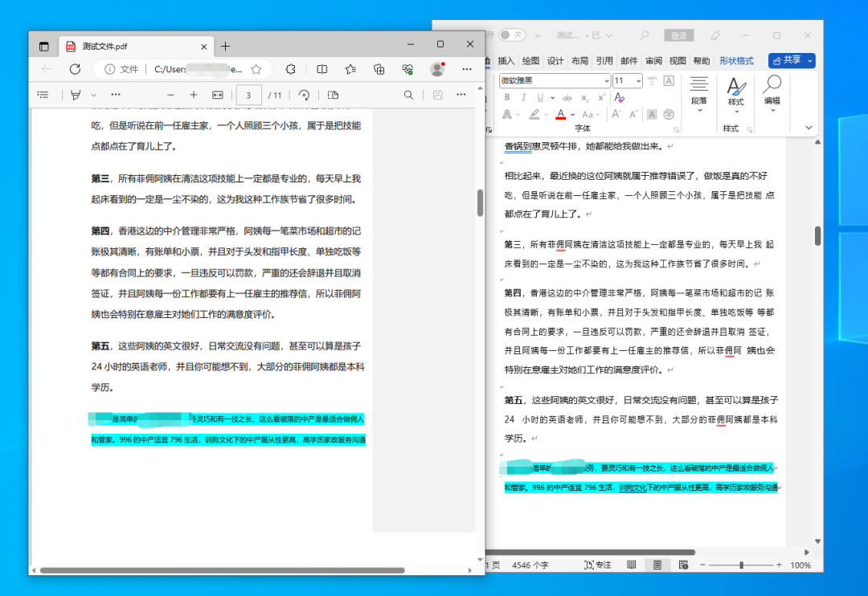This screenshot has width=868, height=596.
Task: Apply subscript formatting in Word
Action: point(584,97)
